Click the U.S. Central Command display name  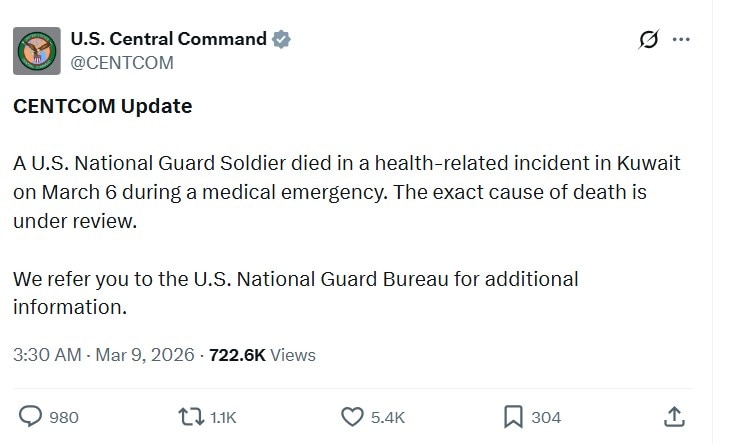click(168, 39)
